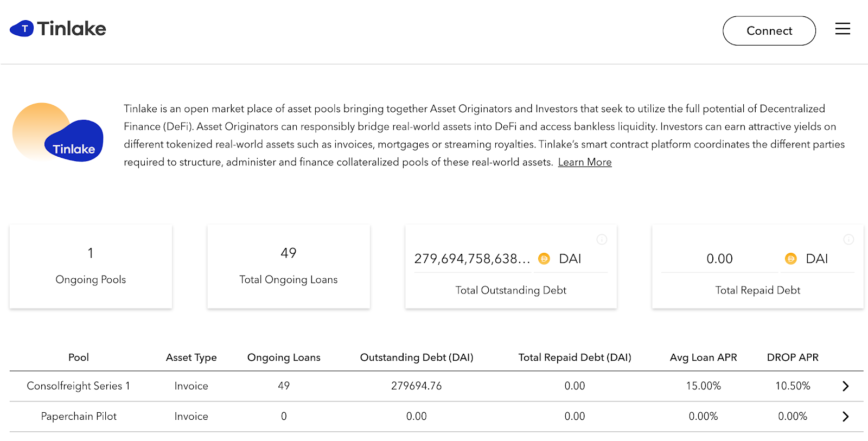Screen dimensions: 868x441
Task: Click the 10.50% DROP APR cell
Action: [793, 386]
